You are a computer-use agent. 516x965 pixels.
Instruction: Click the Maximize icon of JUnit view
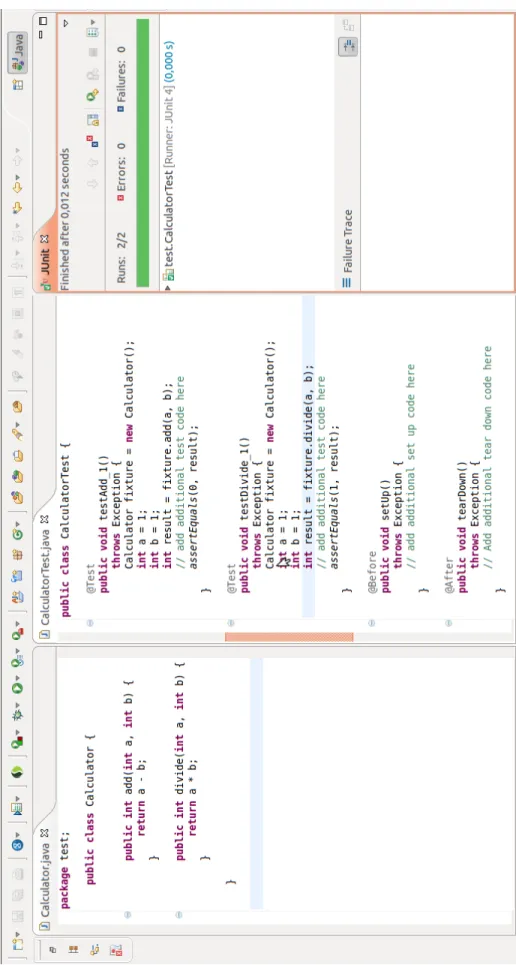click(43, 21)
